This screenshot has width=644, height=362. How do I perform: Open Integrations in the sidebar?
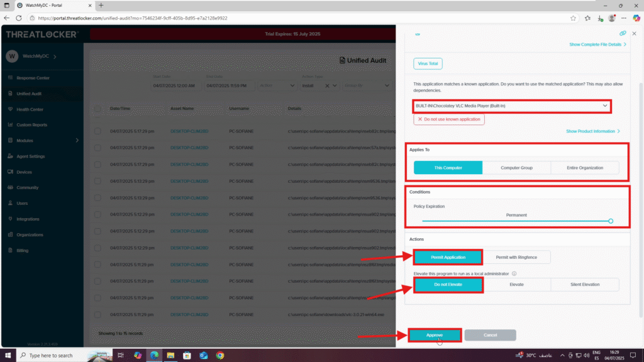pyautogui.click(x=28, y=219)
